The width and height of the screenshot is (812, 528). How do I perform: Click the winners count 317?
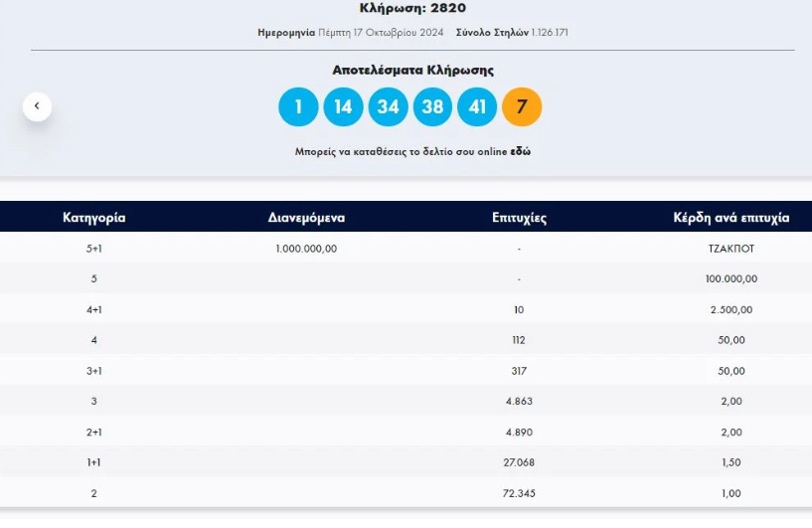519,371
